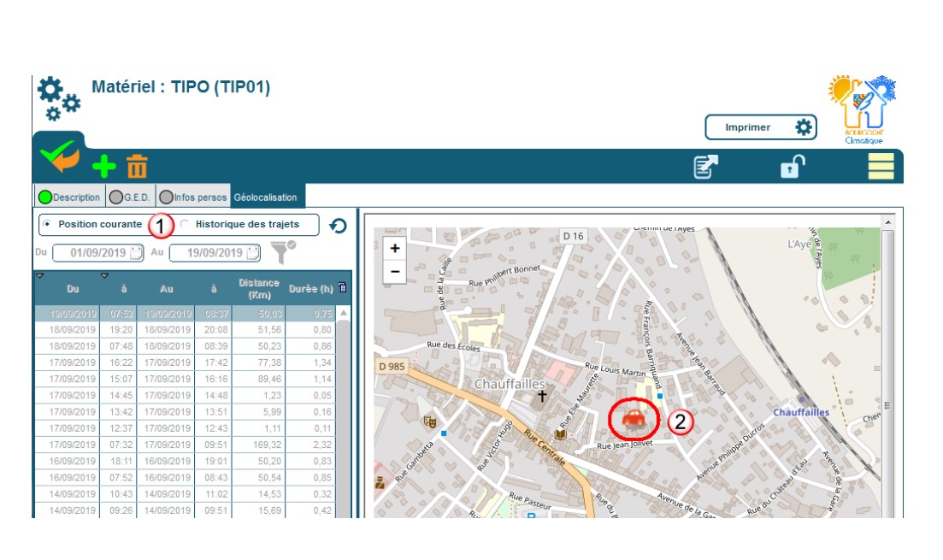Viewport: 943px width, 560px height.
Task: Click the 2,32 duration cell
Action: coord(310,445)
